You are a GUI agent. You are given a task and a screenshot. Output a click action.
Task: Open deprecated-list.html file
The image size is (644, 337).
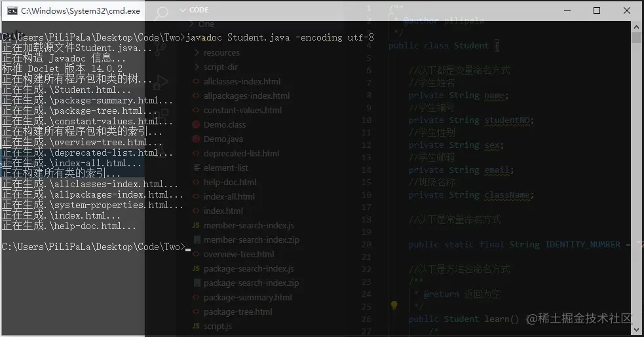(x=236, y=153)
